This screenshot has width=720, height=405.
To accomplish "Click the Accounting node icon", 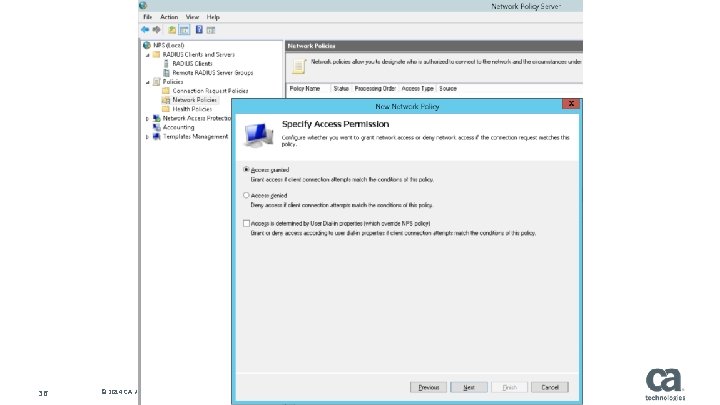I will (x=157, y=127).
